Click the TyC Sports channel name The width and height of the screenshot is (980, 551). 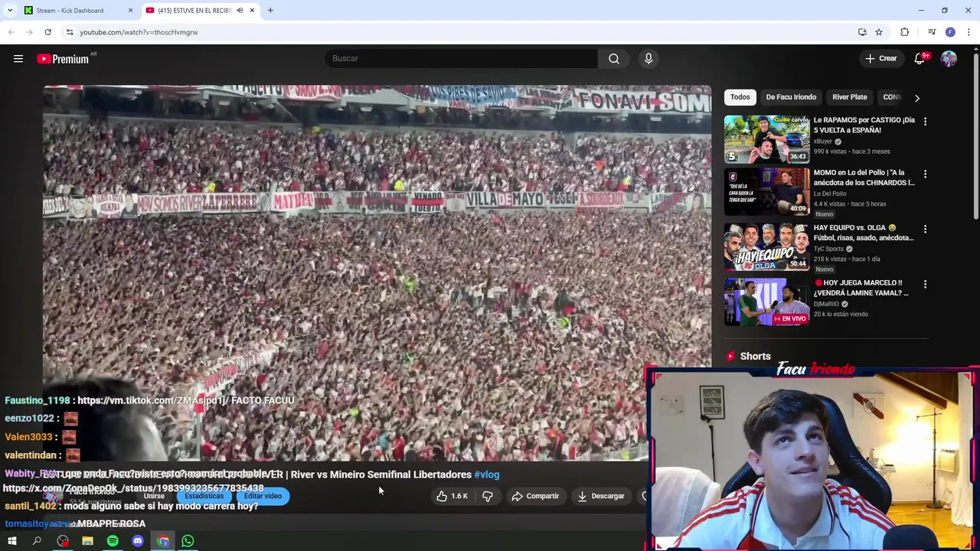[x=828, y=249]
